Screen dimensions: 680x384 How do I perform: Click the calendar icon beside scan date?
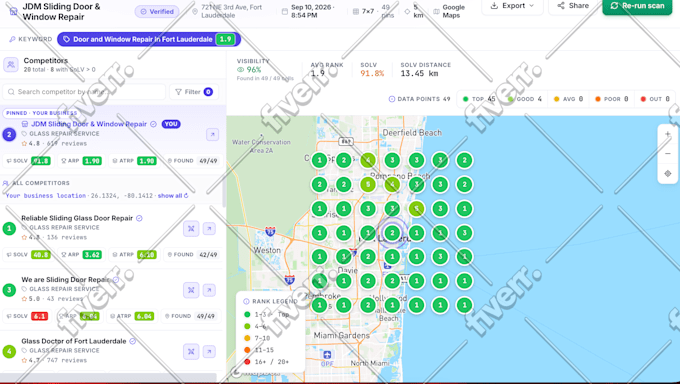(x=284, y=11)
